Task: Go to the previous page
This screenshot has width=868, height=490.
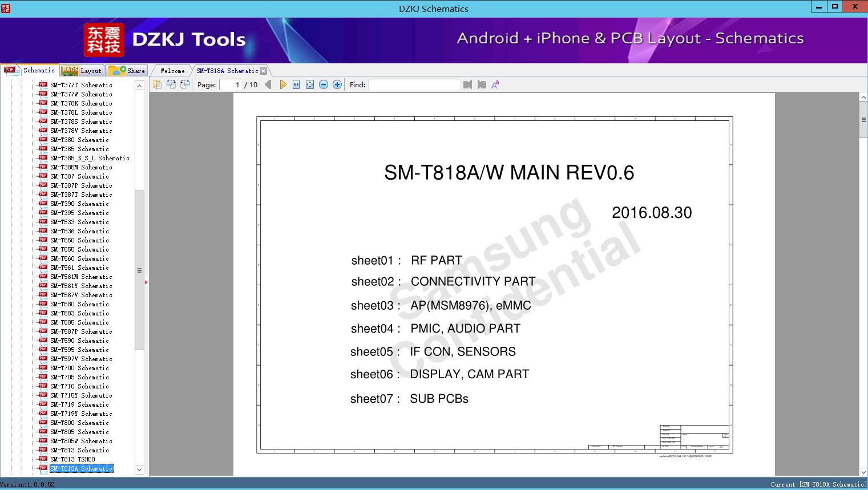Action: (x=268, y=84)
